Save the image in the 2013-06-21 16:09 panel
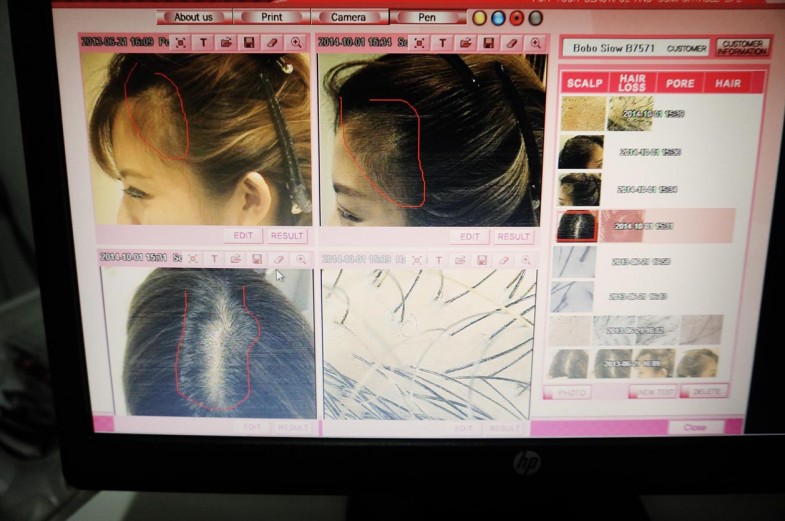 (x=249, y=43)
